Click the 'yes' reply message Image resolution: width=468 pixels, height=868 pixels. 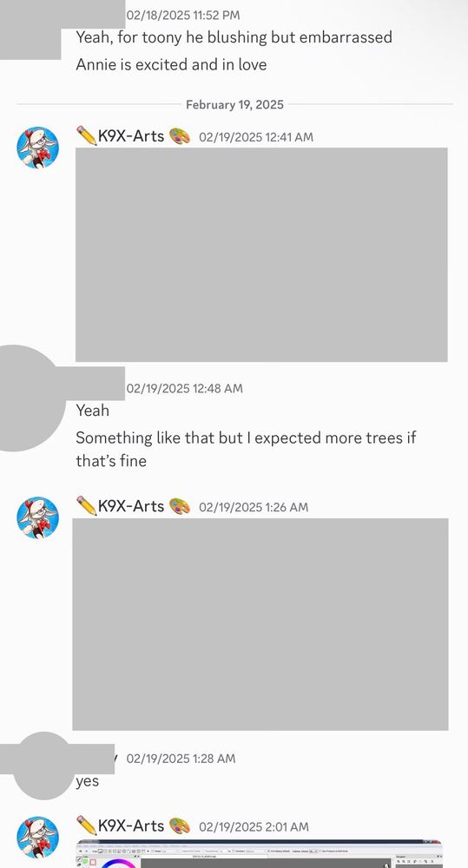[88, 782]
